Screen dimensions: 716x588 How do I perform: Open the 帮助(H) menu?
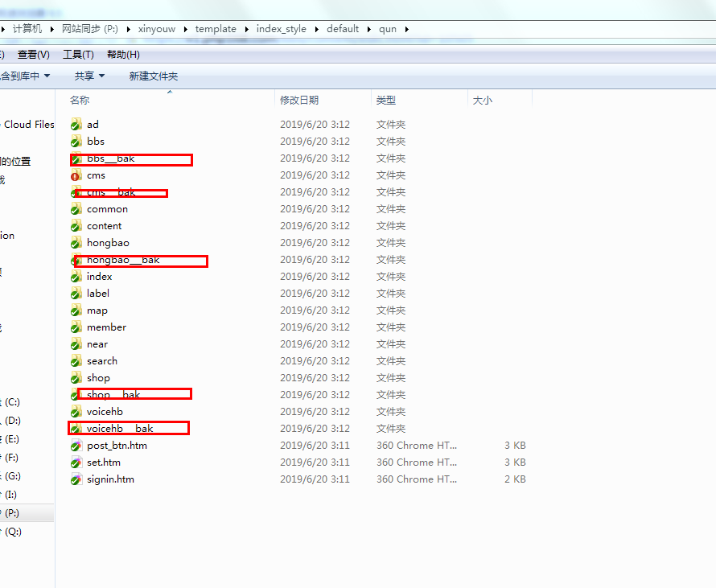[122, 55]
